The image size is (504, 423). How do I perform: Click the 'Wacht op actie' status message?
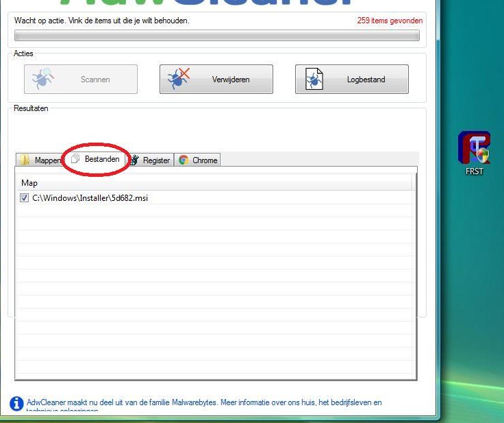tap(102, 21)
